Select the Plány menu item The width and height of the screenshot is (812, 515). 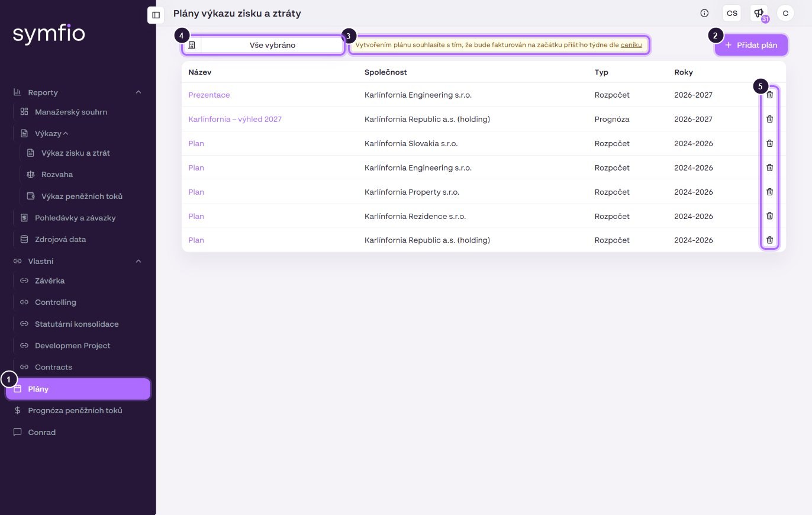click(x=78, y=389)
